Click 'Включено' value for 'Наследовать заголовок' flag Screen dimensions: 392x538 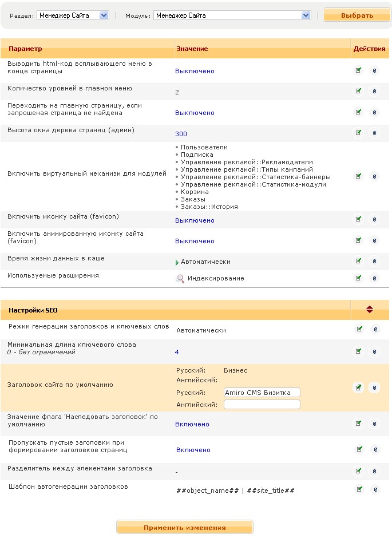pos(192,424)
